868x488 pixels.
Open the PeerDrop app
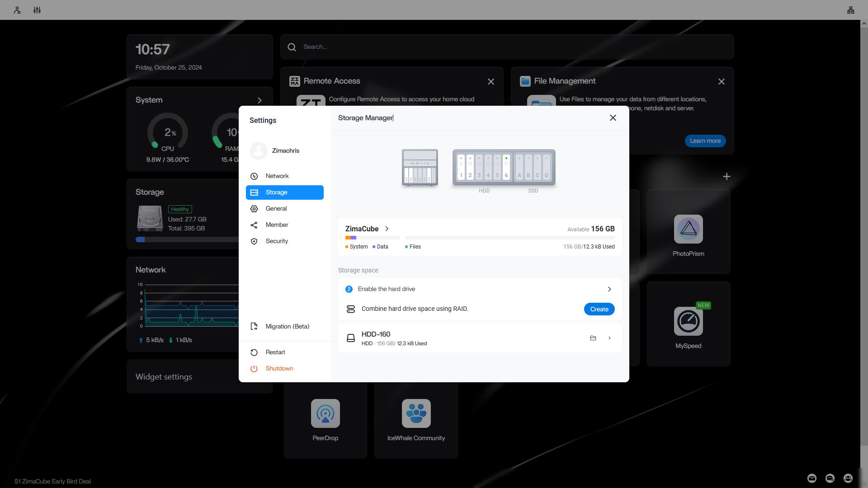pyautogui.click(x=325, y=414)
